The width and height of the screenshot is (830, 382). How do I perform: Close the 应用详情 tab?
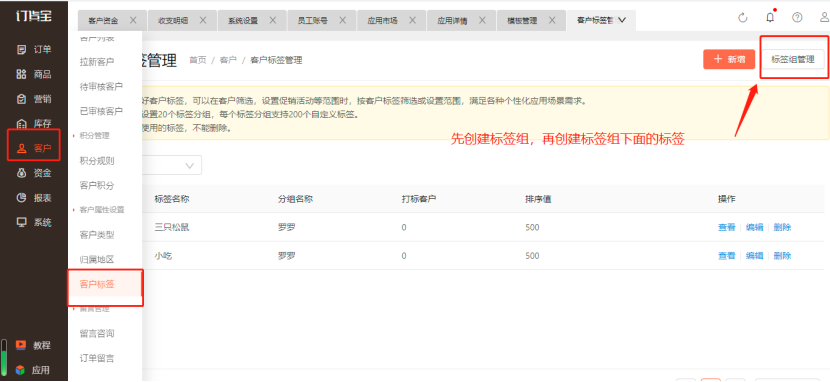point(482,20)
